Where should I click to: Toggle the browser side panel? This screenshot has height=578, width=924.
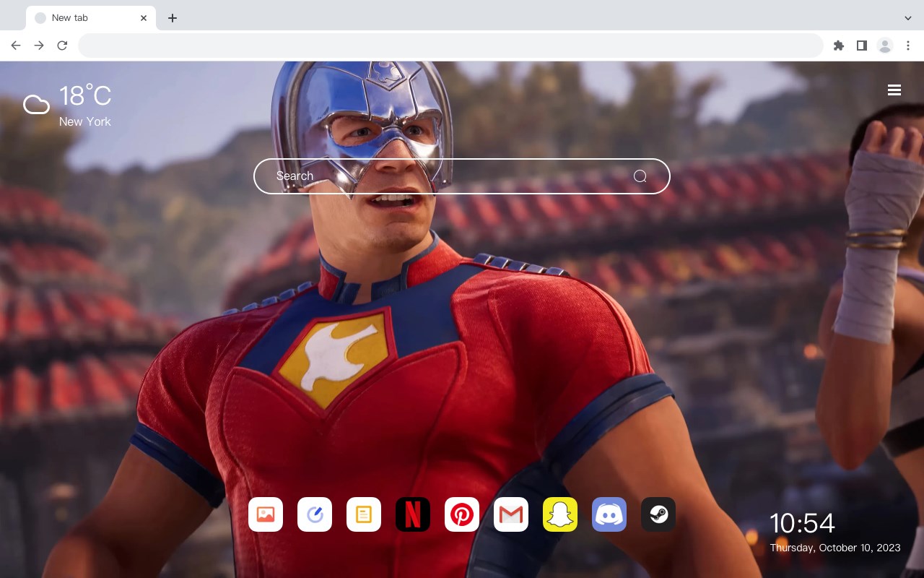(x=861, y=46)
